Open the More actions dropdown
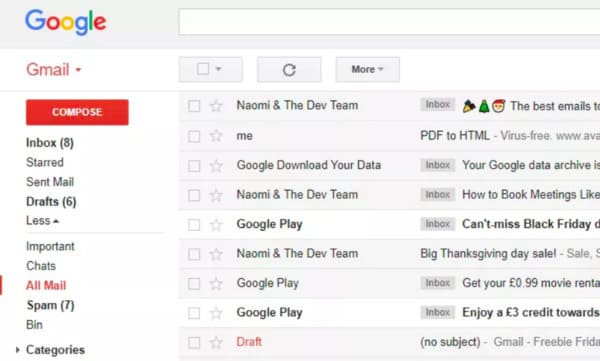 [x=368, y=69]
